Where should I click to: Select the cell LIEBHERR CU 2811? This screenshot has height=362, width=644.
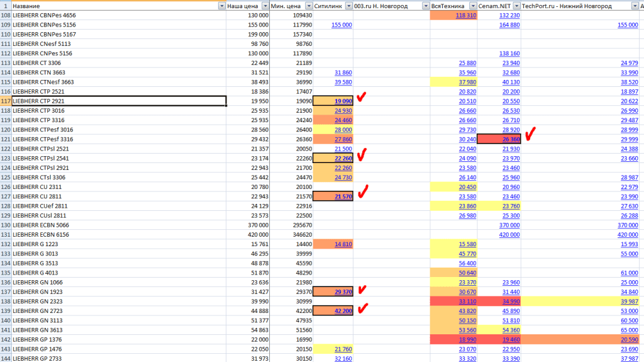click(x=119, y=196)
